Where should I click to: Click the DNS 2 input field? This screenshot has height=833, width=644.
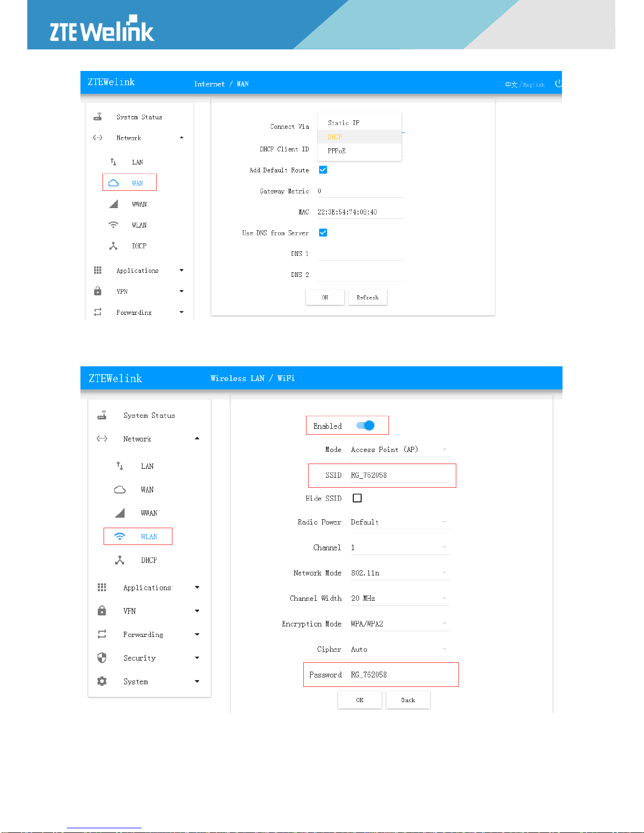point(361,275)
